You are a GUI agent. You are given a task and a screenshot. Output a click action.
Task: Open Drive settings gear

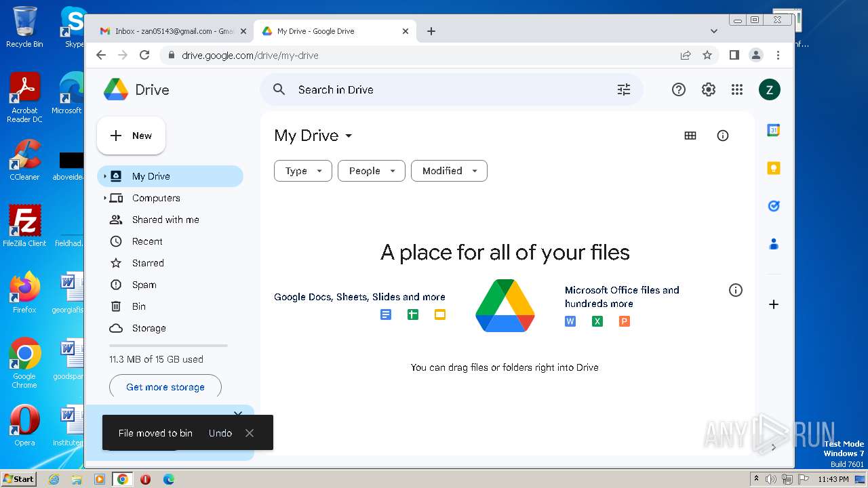click(x=709, y=89)
